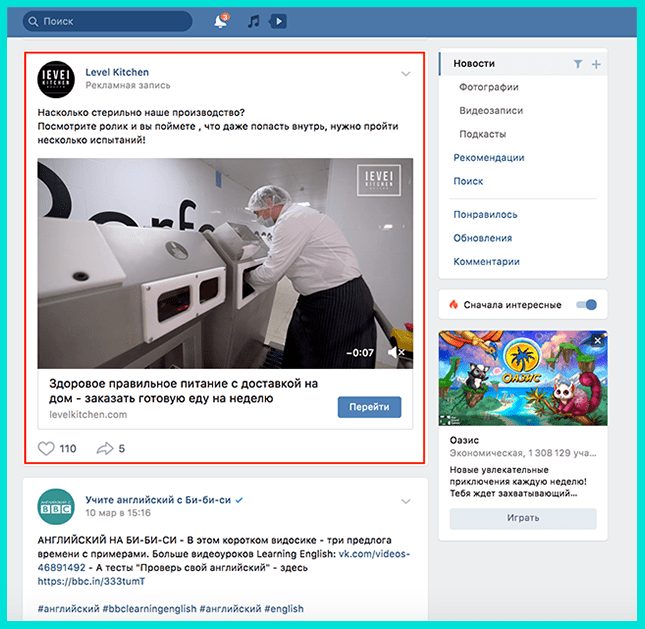Viewport: 645px width, 629px height.
Task: Click the flame icon beside Сначала интересные
Action: tap(453, 304)
